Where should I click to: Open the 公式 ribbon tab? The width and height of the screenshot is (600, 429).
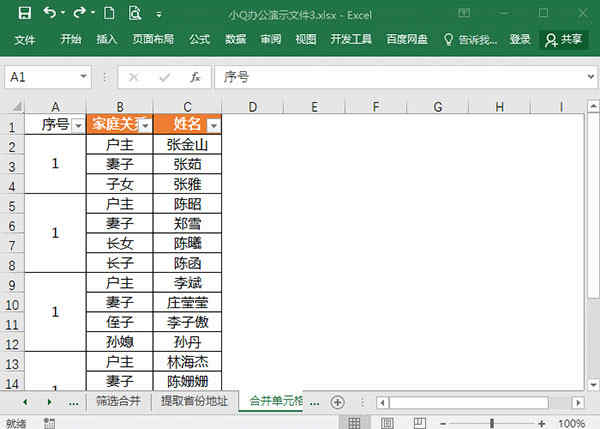click(199, 39)
